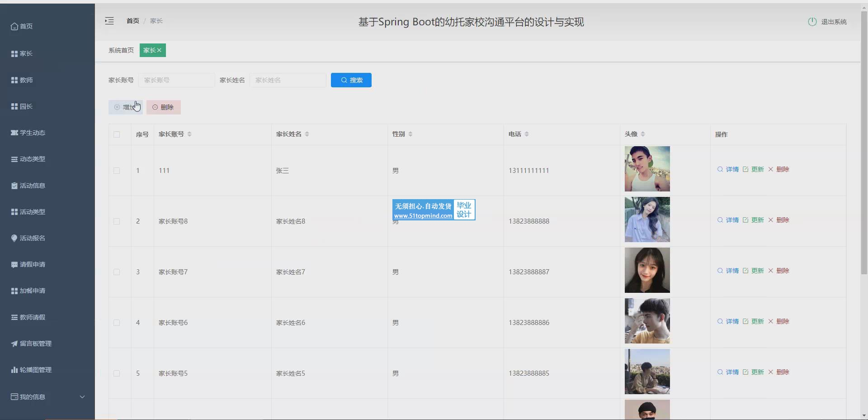Click the magnifier 详情 icon in row 家长账号6

click(x=720, y=321)
